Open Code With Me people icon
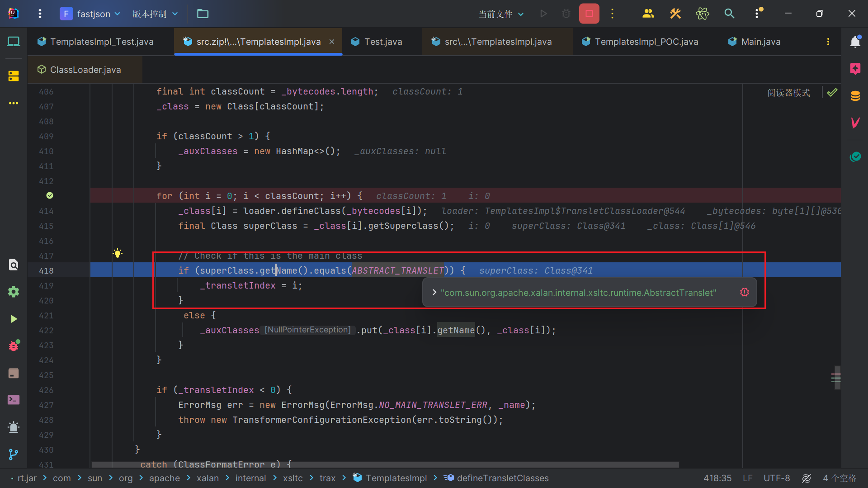The height and width of the screenshot is (488, 868). (648, 14)
